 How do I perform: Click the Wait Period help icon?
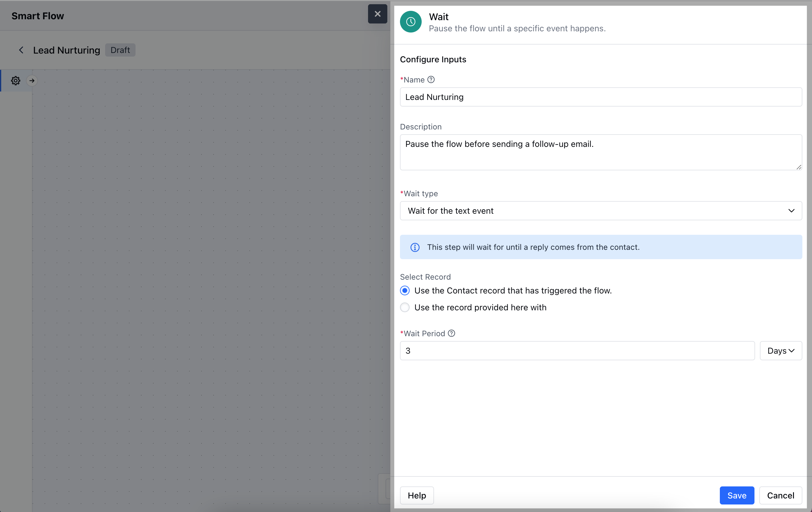tap(451, 333)
